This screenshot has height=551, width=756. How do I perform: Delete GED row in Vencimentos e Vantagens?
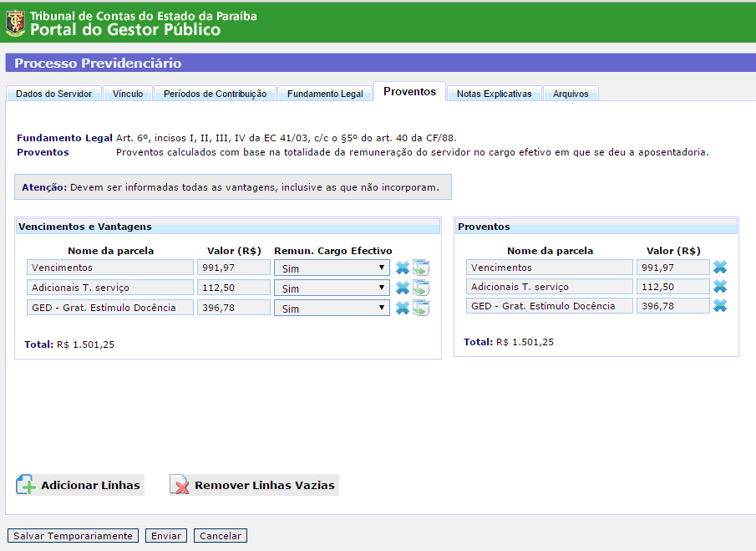click(402, 308)
